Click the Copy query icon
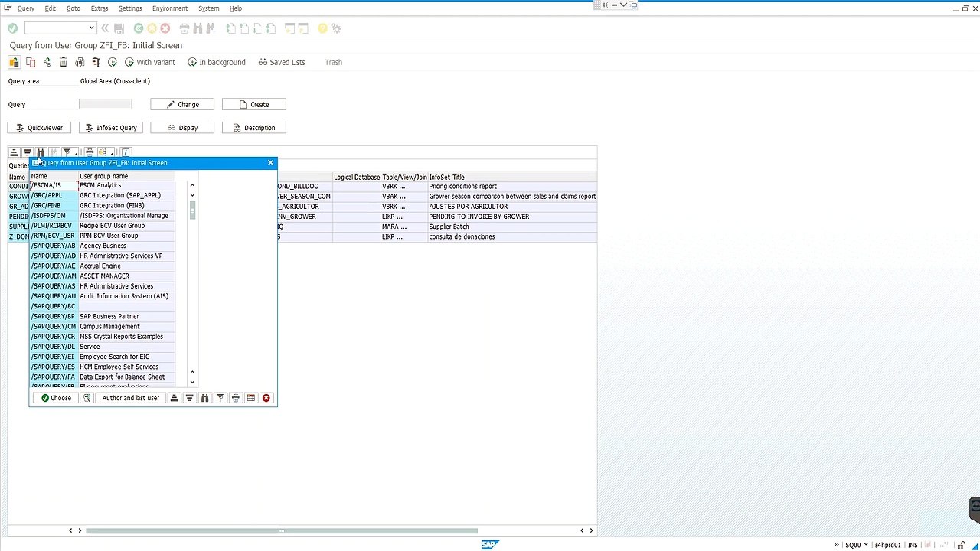This screenshot has height=551, width=980. [x=31, y=62]
